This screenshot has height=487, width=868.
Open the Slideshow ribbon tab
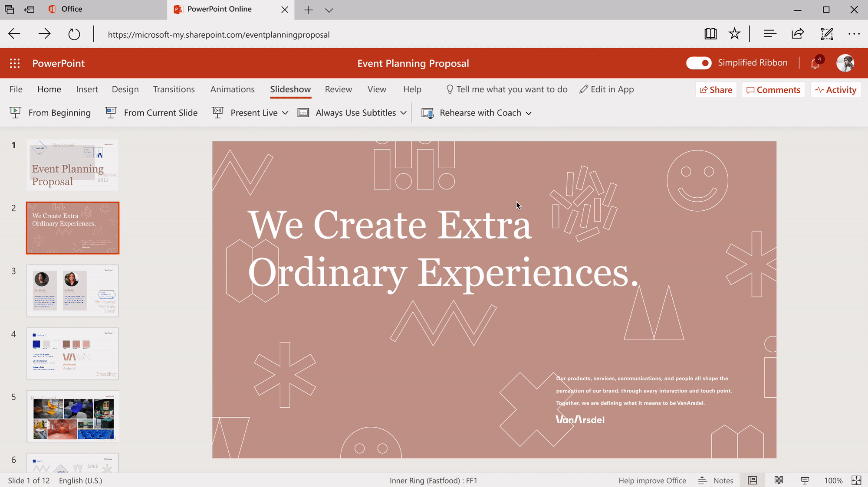(x=290, y=89)
